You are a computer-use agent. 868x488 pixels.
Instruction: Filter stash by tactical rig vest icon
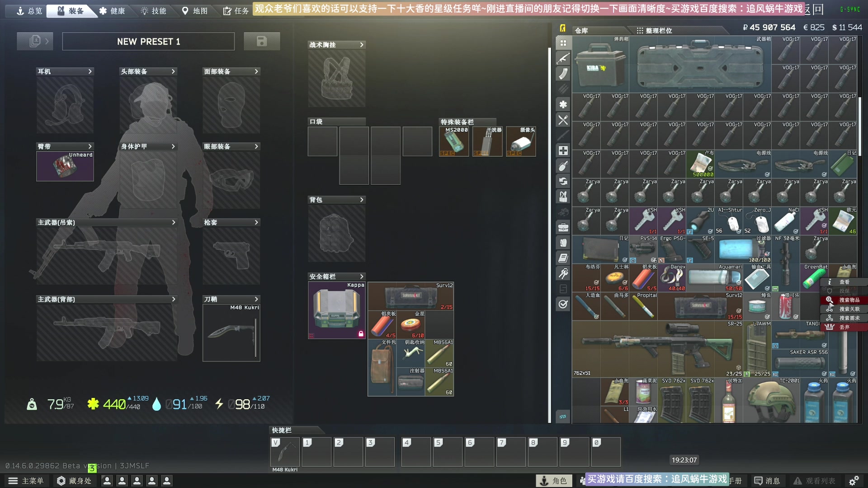pos(563,197)
